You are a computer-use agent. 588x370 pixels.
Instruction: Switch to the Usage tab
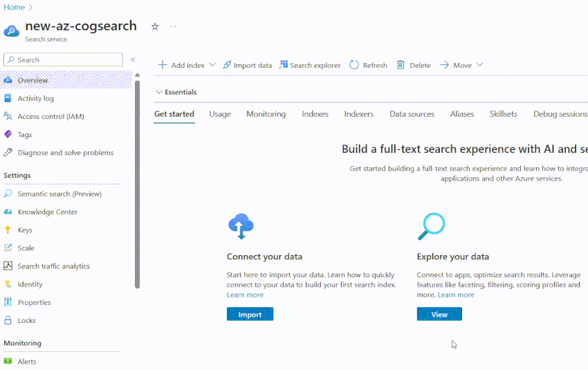pyautogui.click(x=220, y=114)
